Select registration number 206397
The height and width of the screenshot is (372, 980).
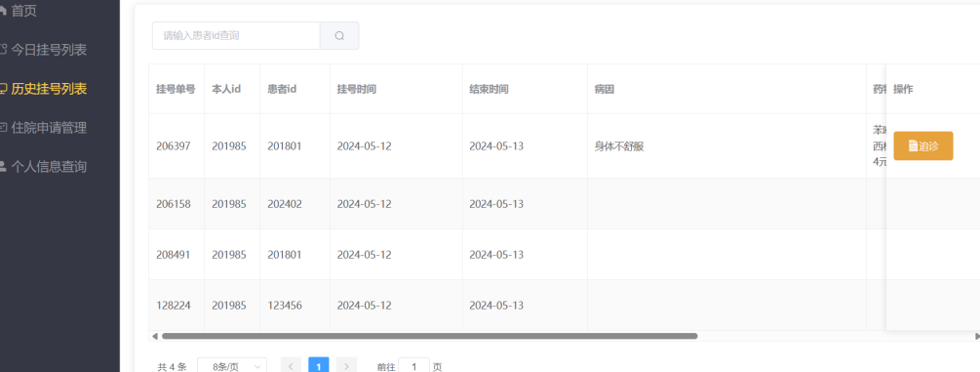click(174, 145)
